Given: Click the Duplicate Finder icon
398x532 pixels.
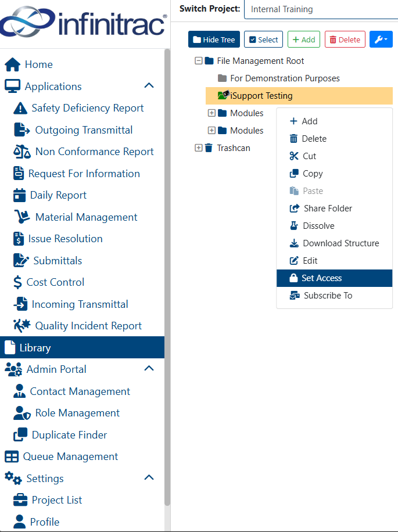Looking at the screenshot, I should [x=20, y=434].
